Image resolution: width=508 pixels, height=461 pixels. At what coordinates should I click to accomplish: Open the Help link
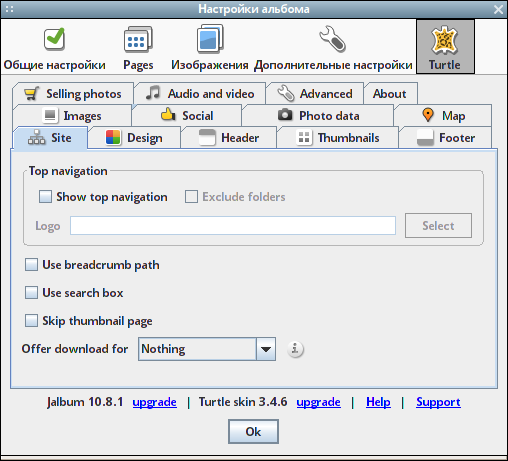click(x=378, y=402)
